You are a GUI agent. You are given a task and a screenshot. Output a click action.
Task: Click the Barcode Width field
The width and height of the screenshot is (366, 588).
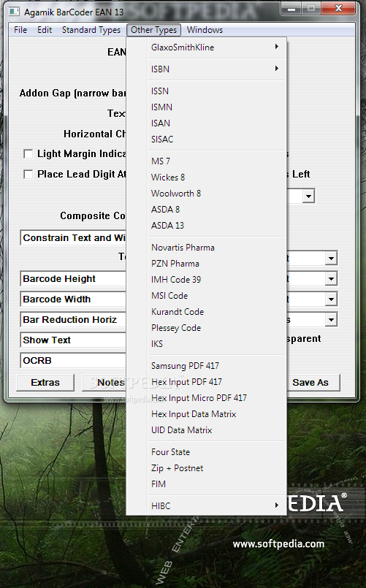click(73, 299)
